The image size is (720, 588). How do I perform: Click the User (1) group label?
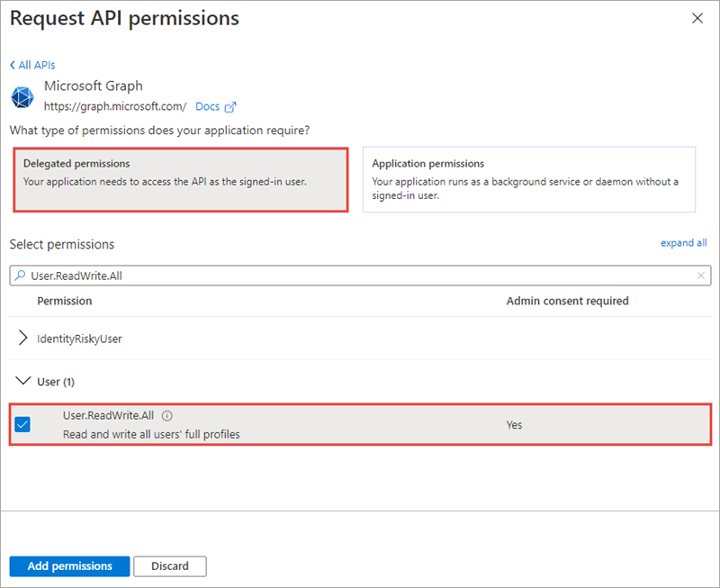coord(56,382)
